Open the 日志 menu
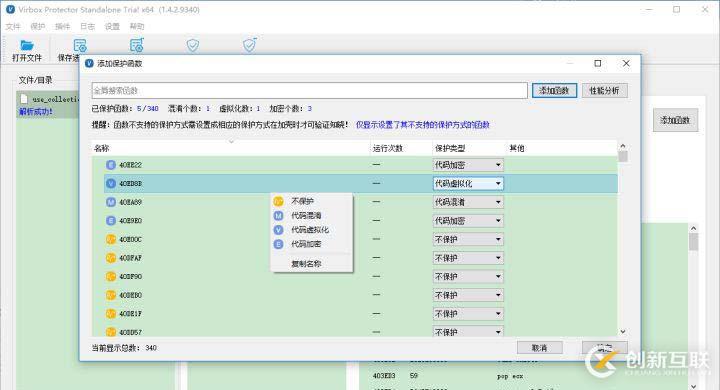The height and width of the screenshot is (390, 720). [87, 27]
